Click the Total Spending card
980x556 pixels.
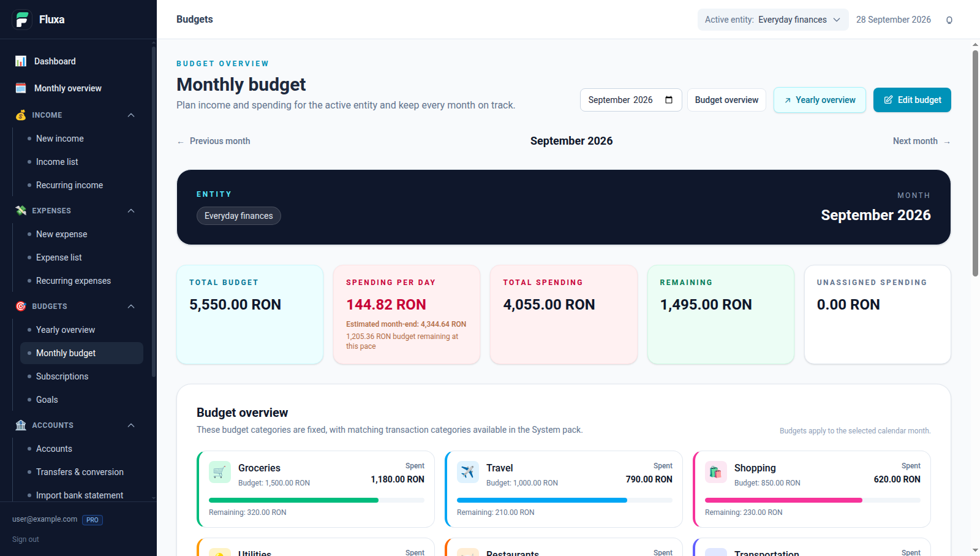point(563,314)
